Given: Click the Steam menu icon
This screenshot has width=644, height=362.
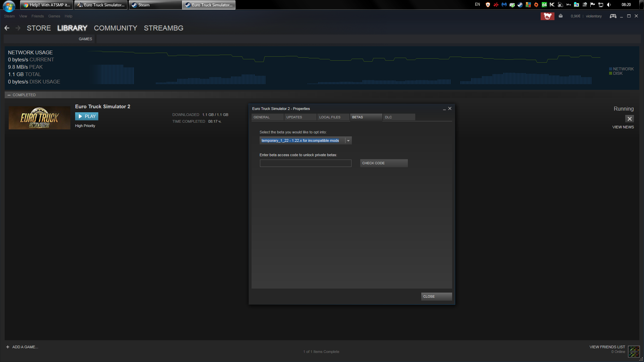Looking at the screenshot, I should [8, 16].
